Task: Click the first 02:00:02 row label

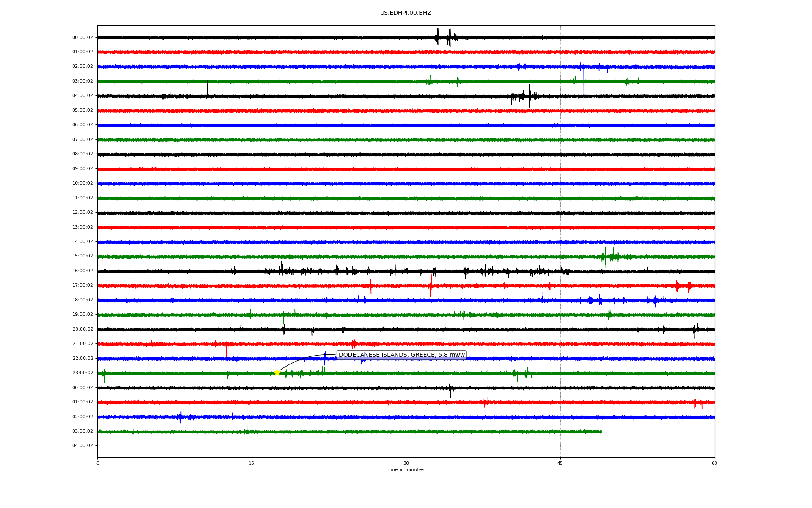Action: click(x=82, y=66)
